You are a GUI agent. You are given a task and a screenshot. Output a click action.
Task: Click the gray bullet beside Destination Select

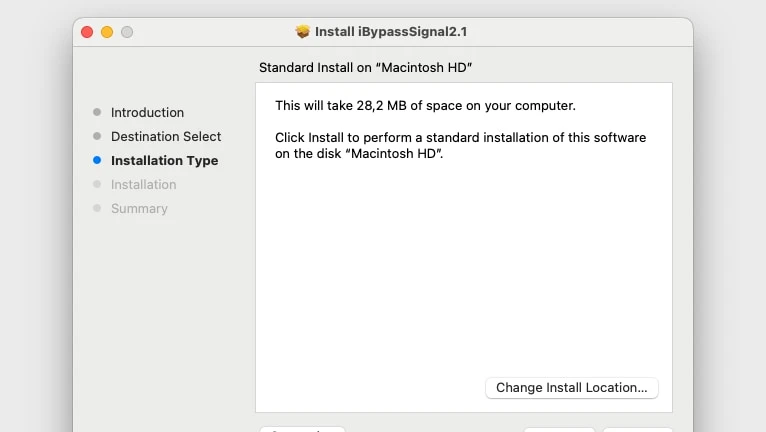click(x=97, y=136)
